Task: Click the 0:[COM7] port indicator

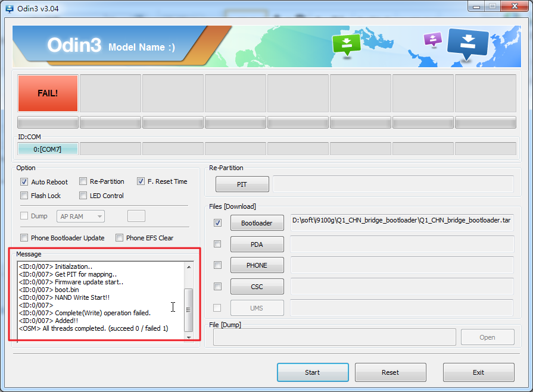Action: 48,149
